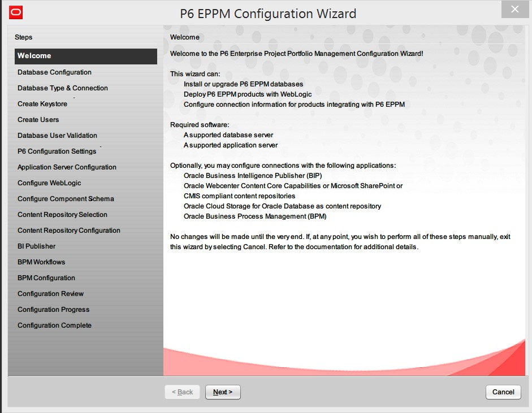The image size is (532, 413).
Task: Click the P6 EPPM Configuration Wizard title
Action: click(268, 14)
